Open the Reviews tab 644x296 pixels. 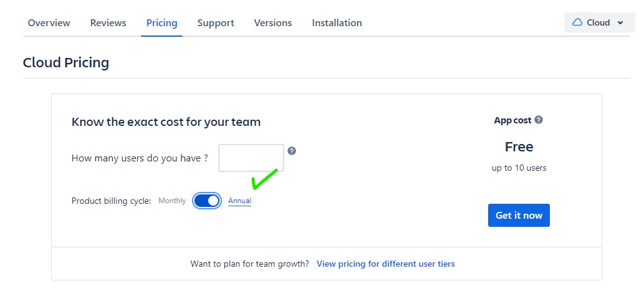(x=108, y=23)
